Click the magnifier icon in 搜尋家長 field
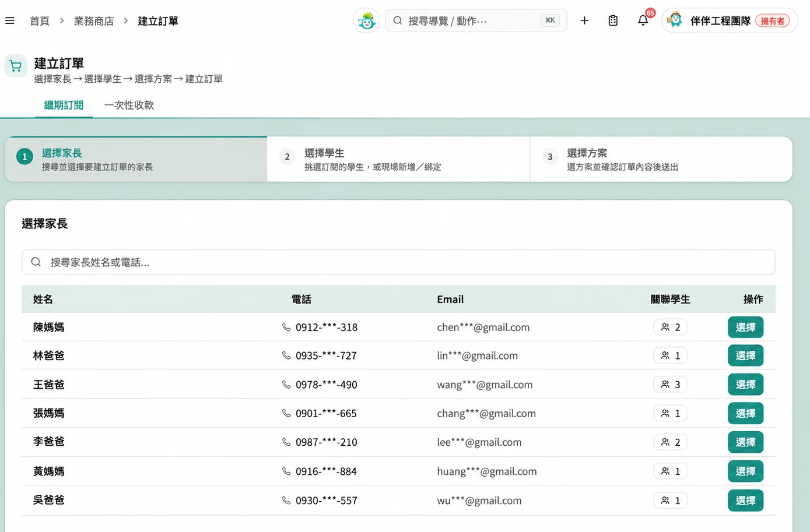This screenshot has height=532, width=810. pos(36,262)
